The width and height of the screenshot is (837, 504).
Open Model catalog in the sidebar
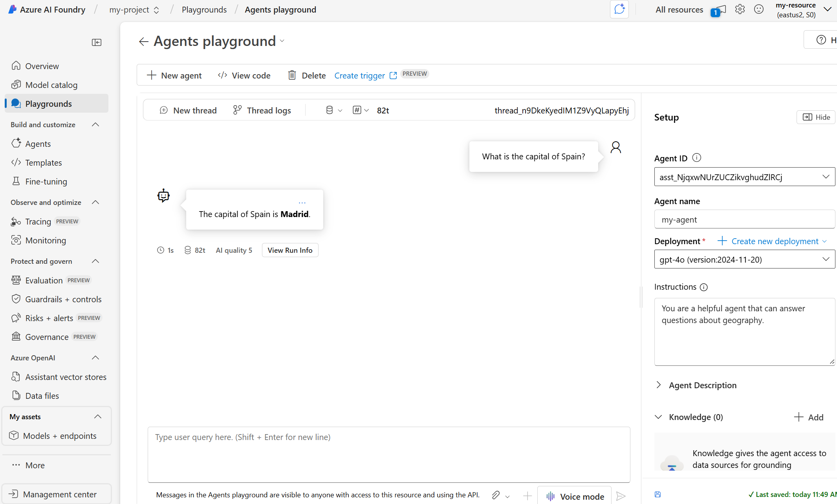pyautogui.click(x=51, y=85)
